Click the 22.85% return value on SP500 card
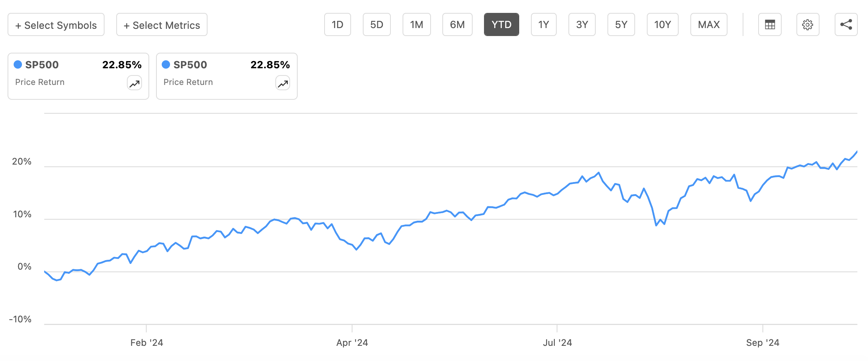The height and width of the screenshot is (361, 868). click(x=122, y=64)
